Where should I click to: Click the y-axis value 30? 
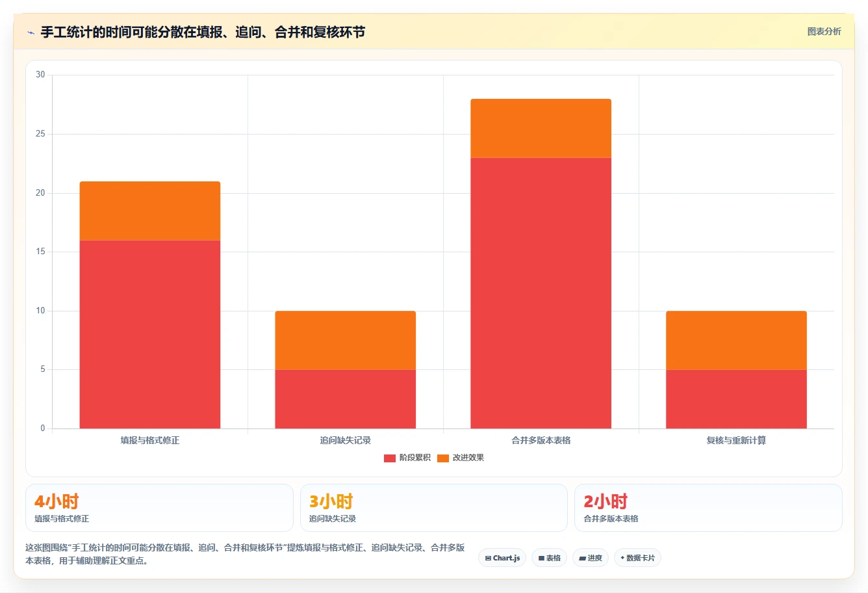click(40, 75)
